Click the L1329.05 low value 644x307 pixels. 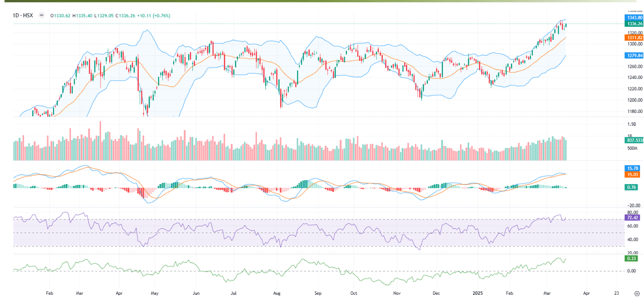pyautogui.click(x=104, y=16)
